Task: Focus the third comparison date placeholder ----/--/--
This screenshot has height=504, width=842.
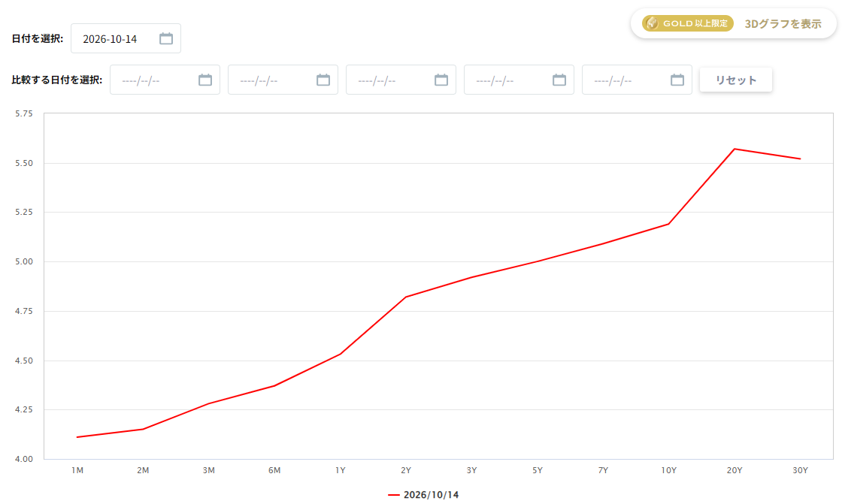Action: 377,80
